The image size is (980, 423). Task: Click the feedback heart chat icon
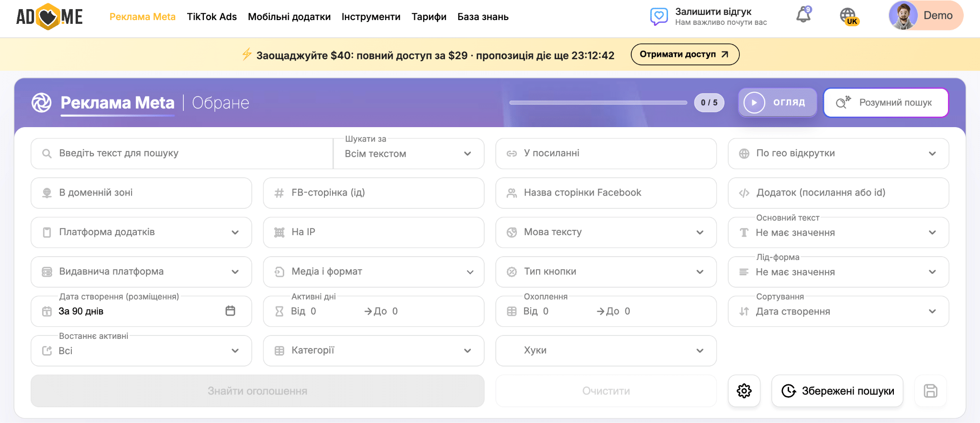659,16
